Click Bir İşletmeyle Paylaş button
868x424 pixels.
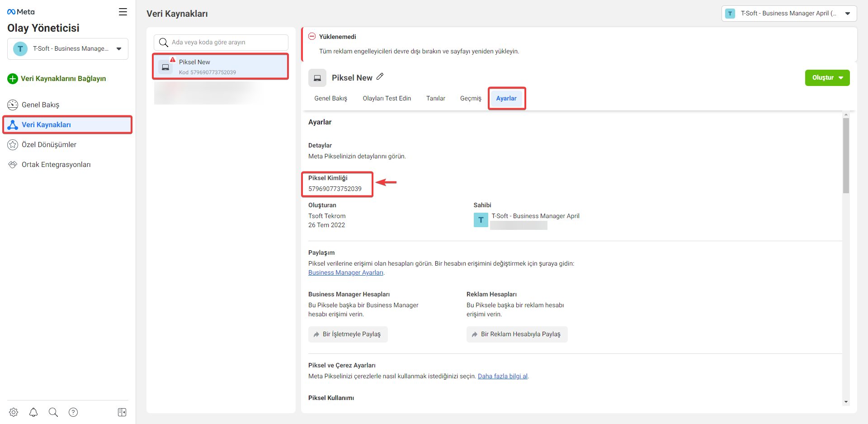(x=348, y=334)
